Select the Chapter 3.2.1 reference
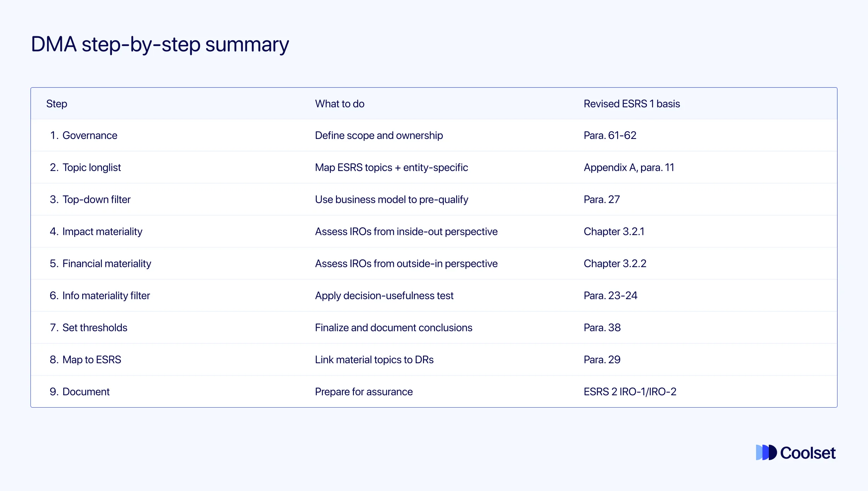Viewport: 868px width, 491px height. click(614, 232)
